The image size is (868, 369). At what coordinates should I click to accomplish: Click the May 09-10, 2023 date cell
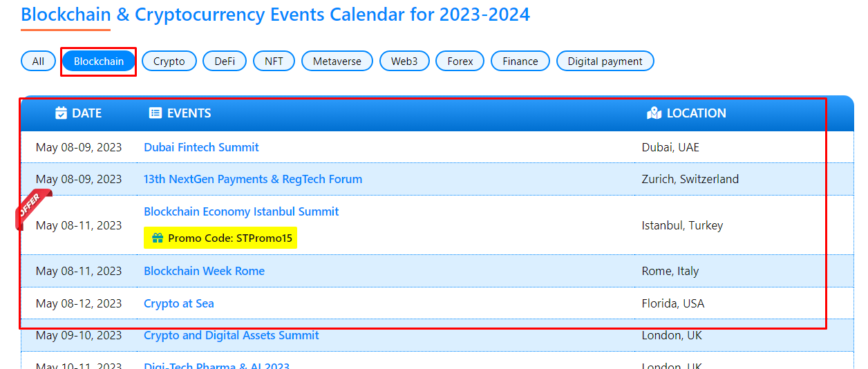[79, 335]
